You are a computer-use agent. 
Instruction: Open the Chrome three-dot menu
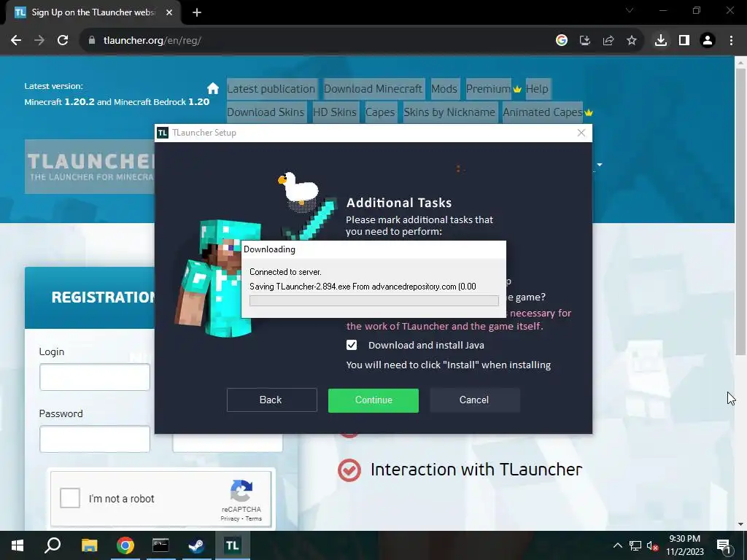click(731, 41)
